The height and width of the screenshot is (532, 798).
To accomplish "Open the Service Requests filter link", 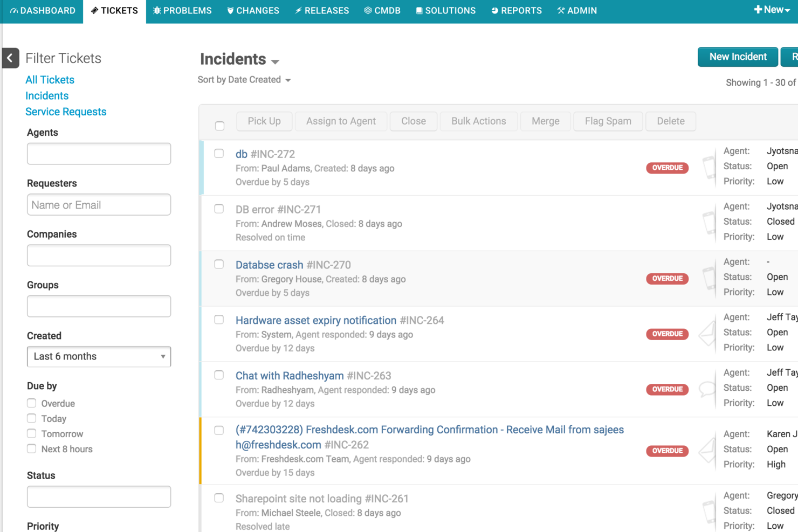I will pos(65,112).
